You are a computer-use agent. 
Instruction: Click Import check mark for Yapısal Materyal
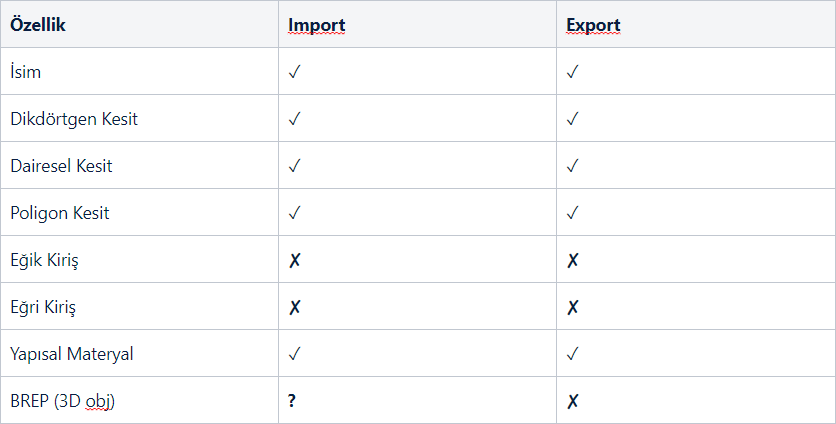pyautogui.click(x=295, y=354)
